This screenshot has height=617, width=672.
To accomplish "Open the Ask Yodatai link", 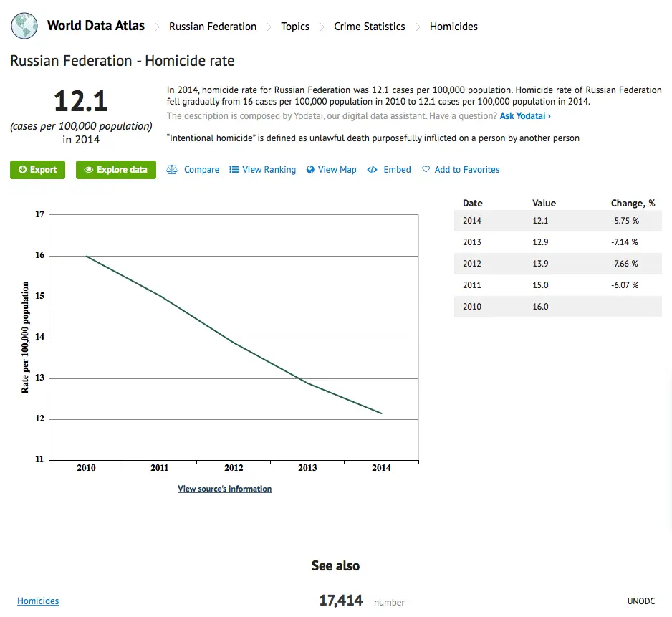I will (x=525, y=116).
